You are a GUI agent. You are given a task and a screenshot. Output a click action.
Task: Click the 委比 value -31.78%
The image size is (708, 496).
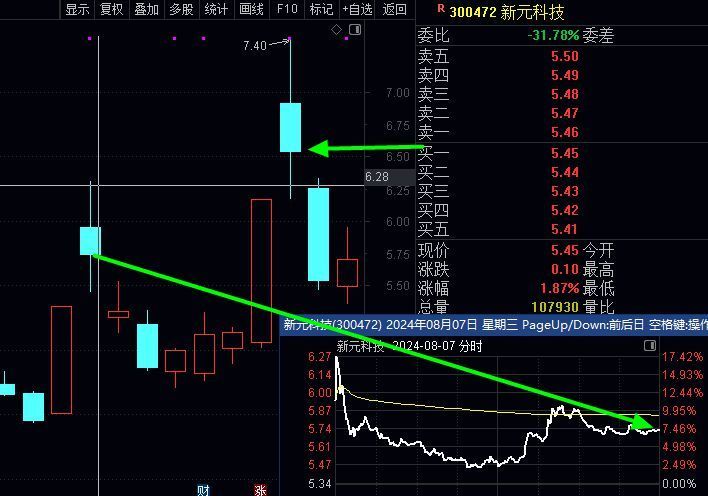pos(553,35)
